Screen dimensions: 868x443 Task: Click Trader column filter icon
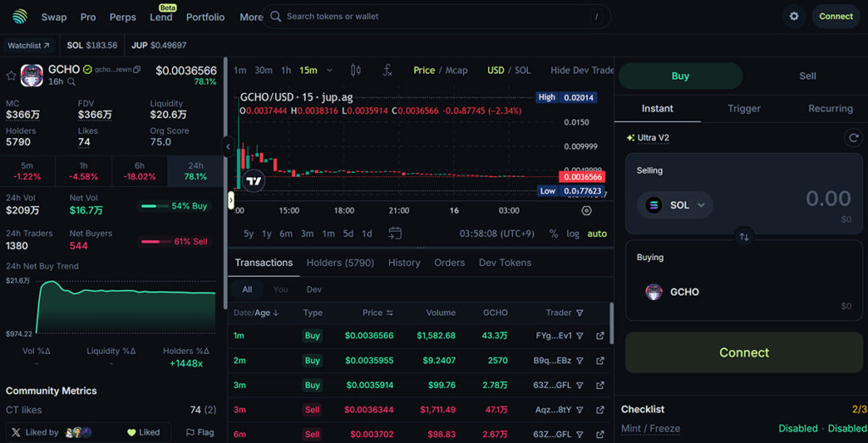pos(580,313)
